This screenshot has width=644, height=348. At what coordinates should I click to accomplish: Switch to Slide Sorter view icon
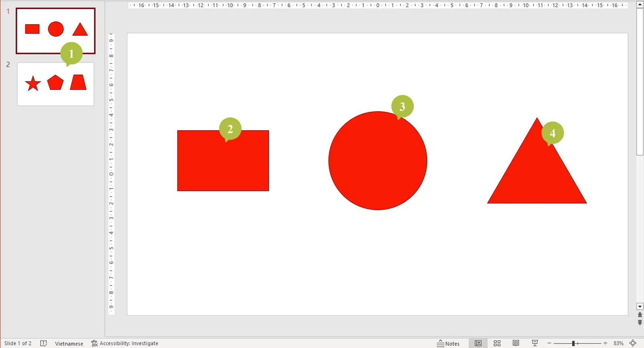point(497,343)
